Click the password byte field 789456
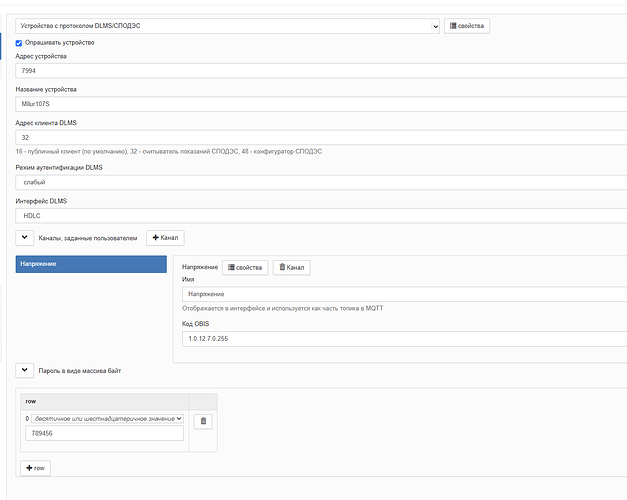The height and width of the screenshot is (500, 627). coord(104,433)
